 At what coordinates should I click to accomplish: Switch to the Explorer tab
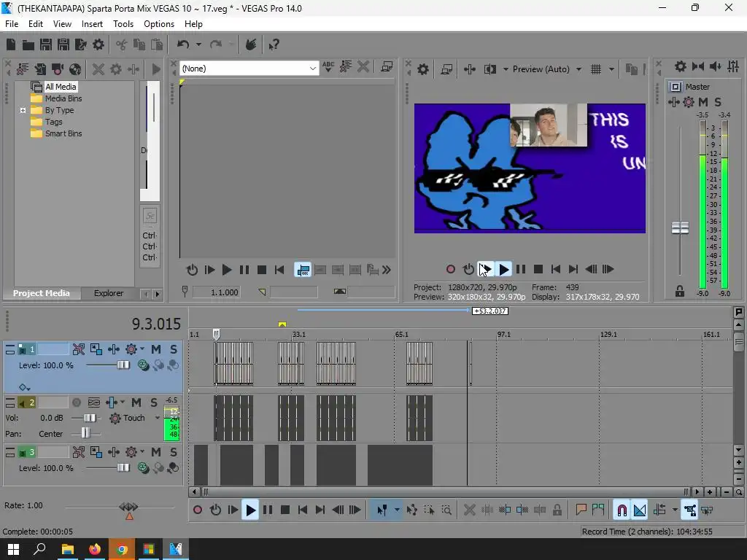pos(109,293)
